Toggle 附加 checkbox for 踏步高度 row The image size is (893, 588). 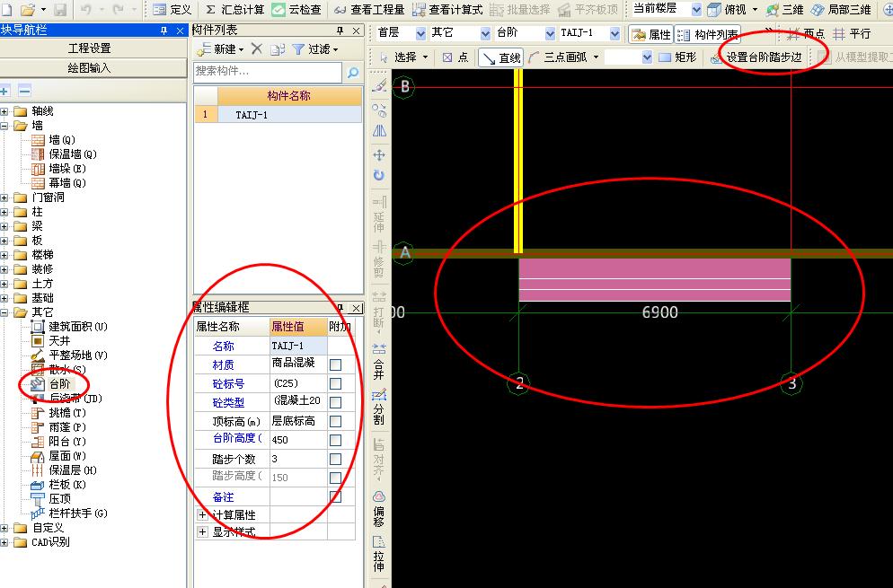coord(335,478)
